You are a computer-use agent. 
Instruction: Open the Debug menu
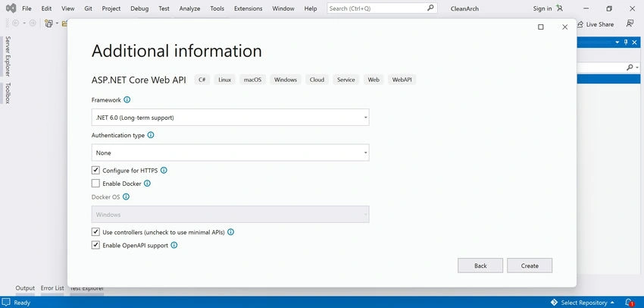pos(139,8)
